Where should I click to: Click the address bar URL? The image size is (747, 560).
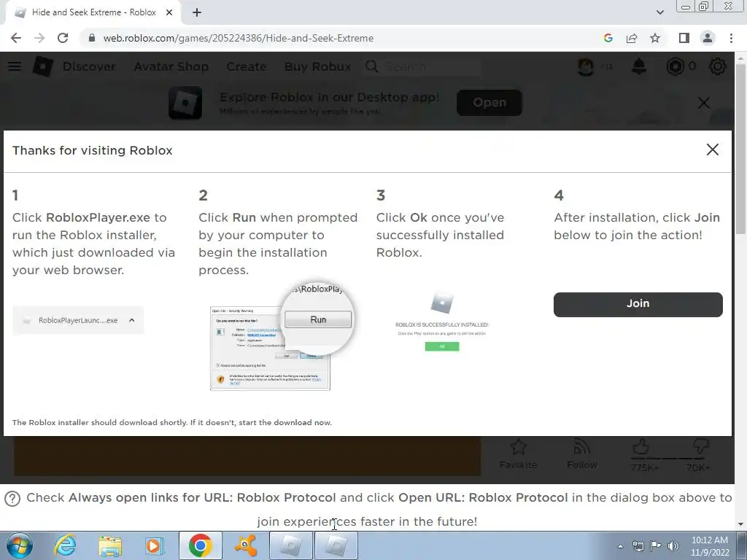(239, 38)
